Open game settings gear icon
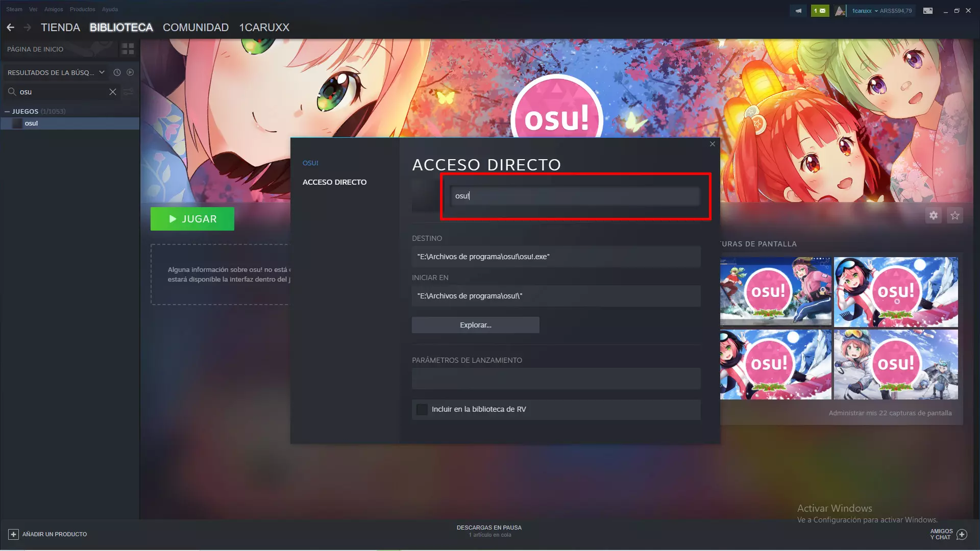This screenshot has width=980, height=551. (934, 215)
